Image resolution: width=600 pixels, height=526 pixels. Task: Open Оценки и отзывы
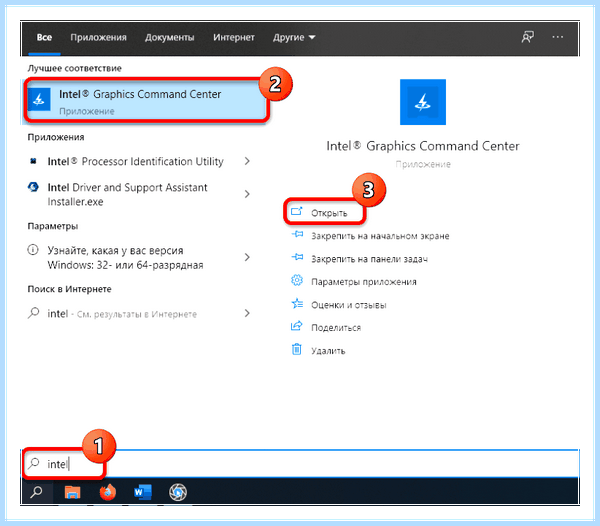click(349, 305)
